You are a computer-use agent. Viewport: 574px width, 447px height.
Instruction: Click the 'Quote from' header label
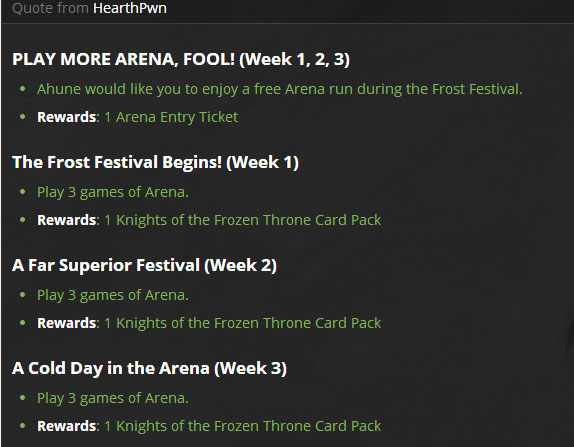51,8
